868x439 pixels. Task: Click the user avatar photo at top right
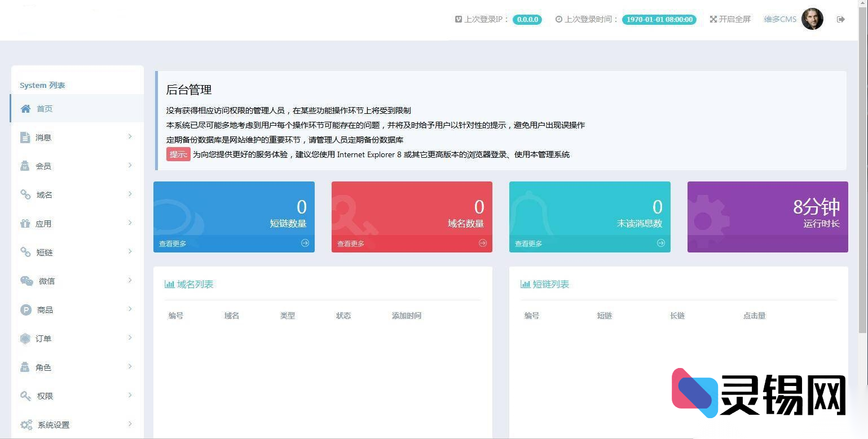point(812,19)
